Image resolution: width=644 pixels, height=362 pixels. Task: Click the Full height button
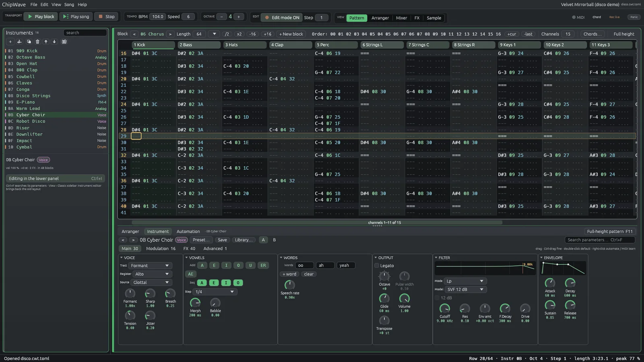tap(623, 34)
